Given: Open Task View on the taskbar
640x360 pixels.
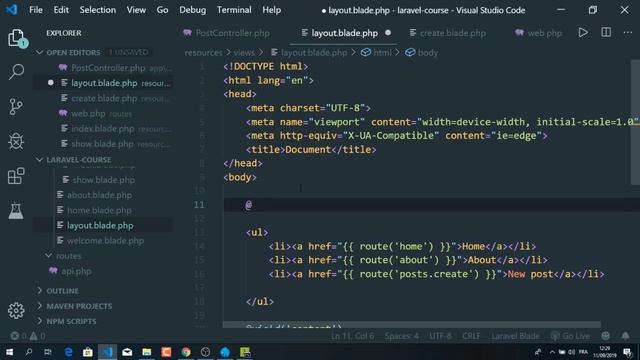Looking at the screenshot, I should 48,352.
